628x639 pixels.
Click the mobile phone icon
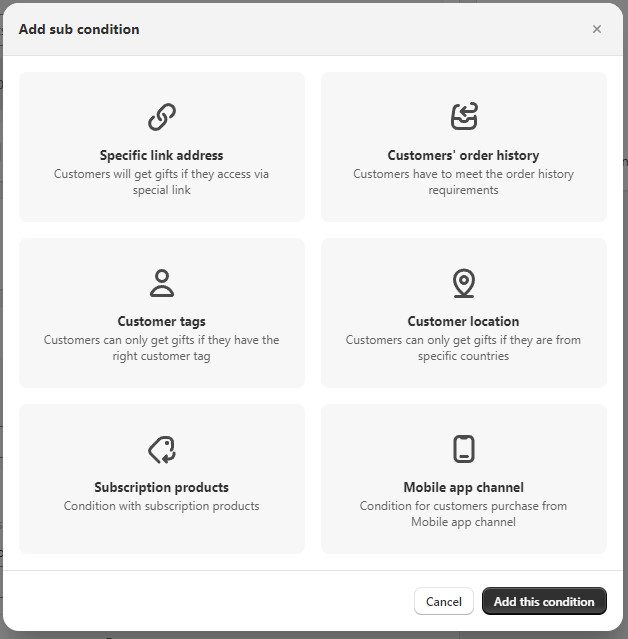pos(463,449)
